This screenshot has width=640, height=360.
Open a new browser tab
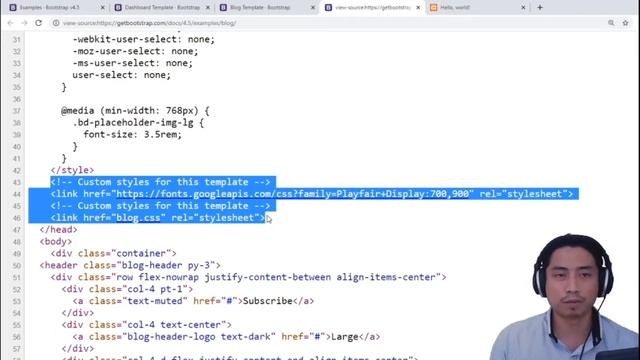click(x=540, y=7)
